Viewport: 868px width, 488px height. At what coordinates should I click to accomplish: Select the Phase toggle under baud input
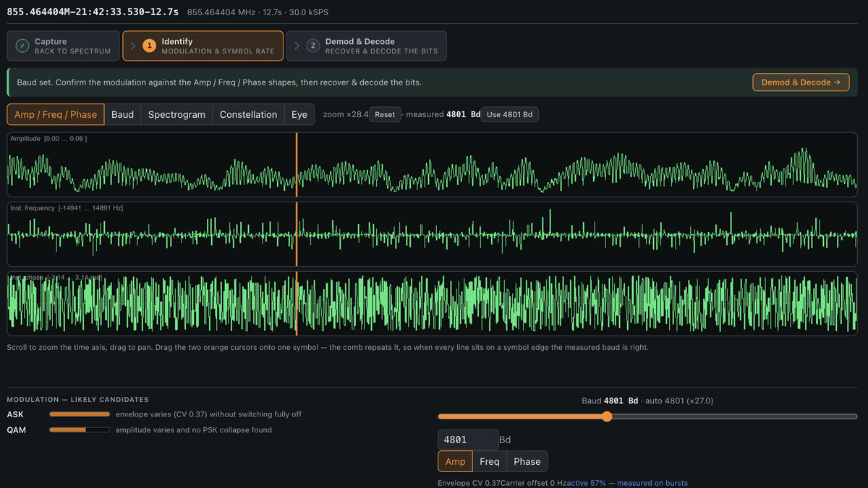(x=527, y=461)
